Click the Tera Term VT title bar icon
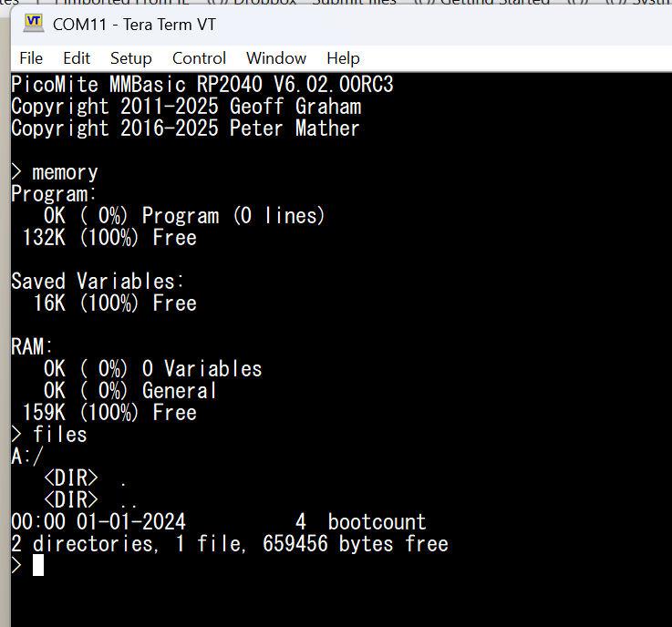This screenshot has height=627, width=672. click(34, 23)
